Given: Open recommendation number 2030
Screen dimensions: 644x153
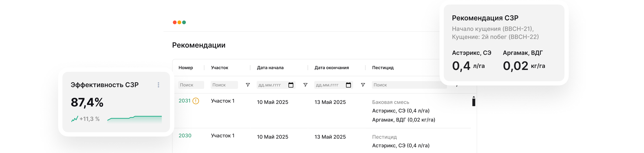Looking at the screenshot, I should coord(185,136).
